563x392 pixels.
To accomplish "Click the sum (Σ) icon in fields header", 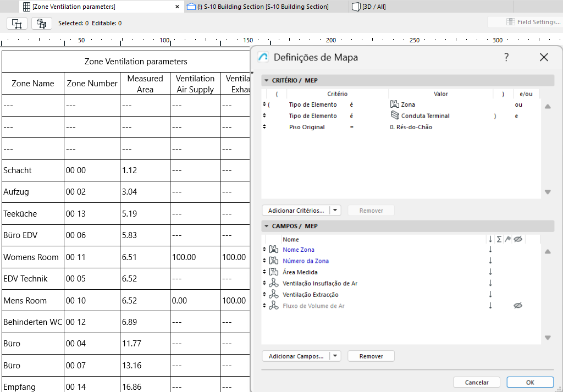I will click(x=499, y=239).
